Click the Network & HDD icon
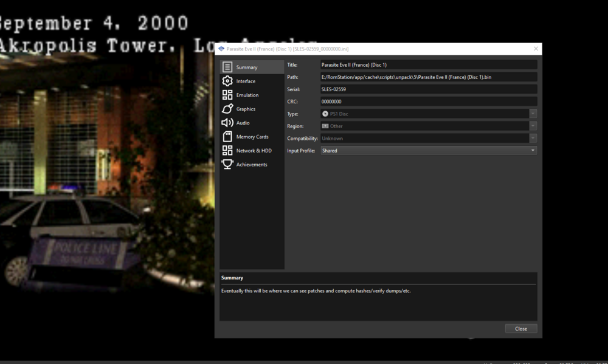This screenshot has width=608, height=364. click(227, 151)
